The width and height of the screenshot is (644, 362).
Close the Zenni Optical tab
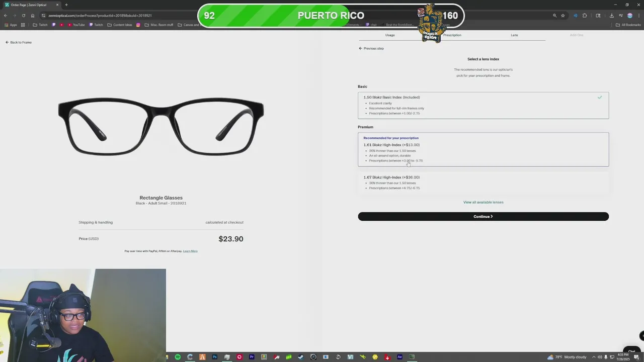[x=57, y=5]
